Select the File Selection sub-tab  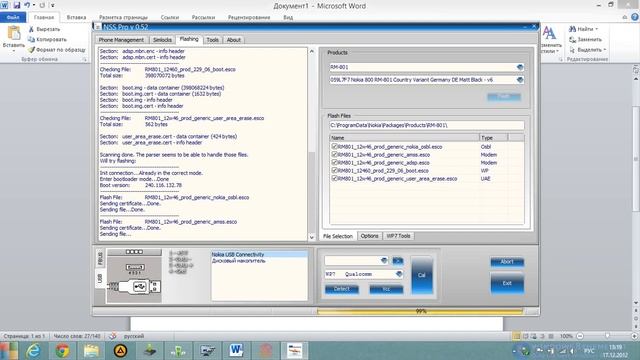click(x=338, y=236)
